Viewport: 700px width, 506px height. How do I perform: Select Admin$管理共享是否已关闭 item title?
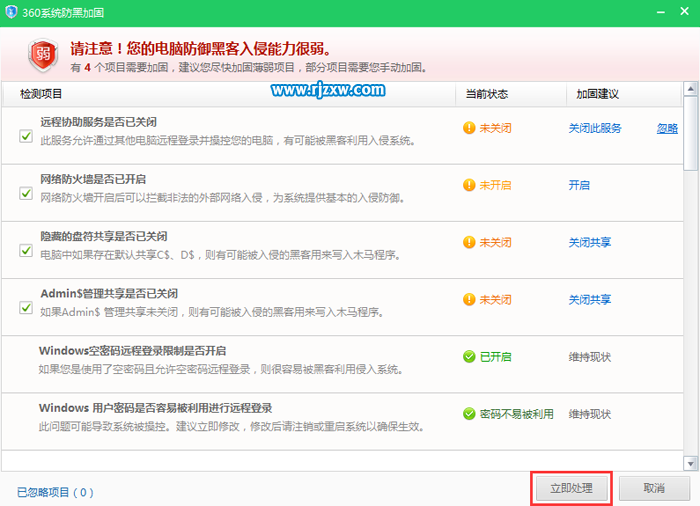tap(109, 293)
